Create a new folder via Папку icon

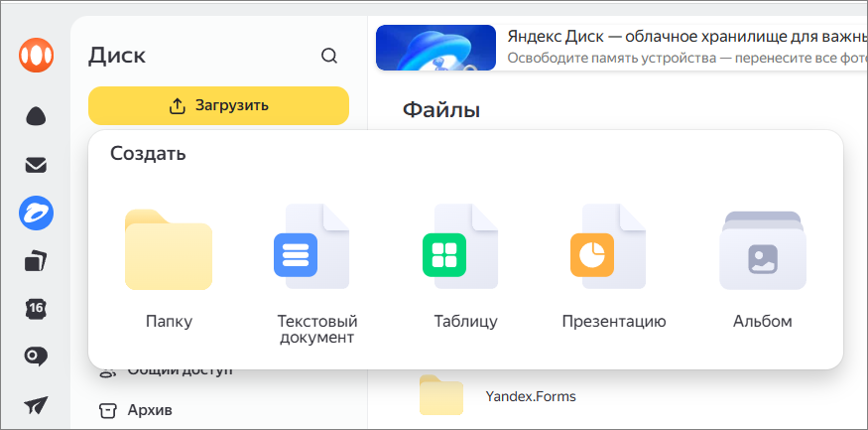point(169,249)
